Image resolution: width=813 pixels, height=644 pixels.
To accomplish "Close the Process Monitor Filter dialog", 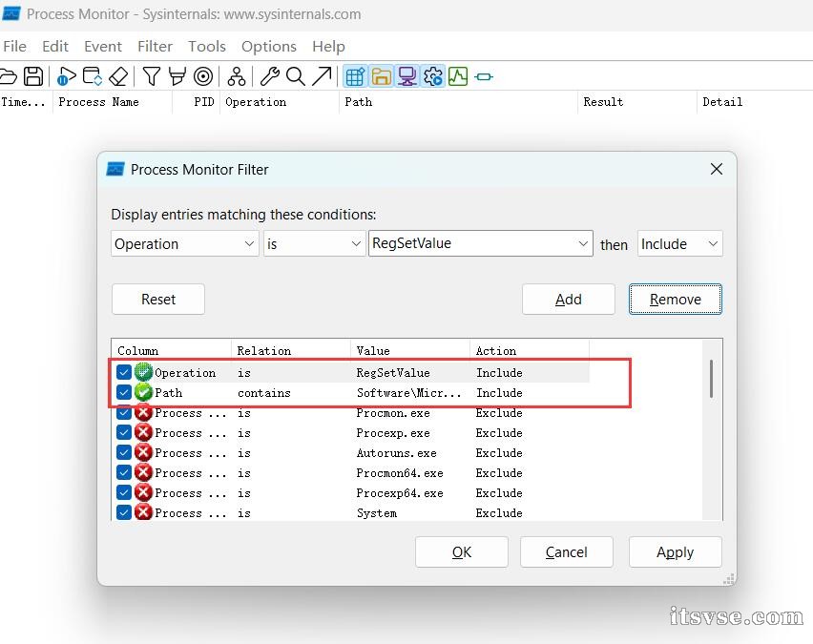I will click(x=716, y=169).
